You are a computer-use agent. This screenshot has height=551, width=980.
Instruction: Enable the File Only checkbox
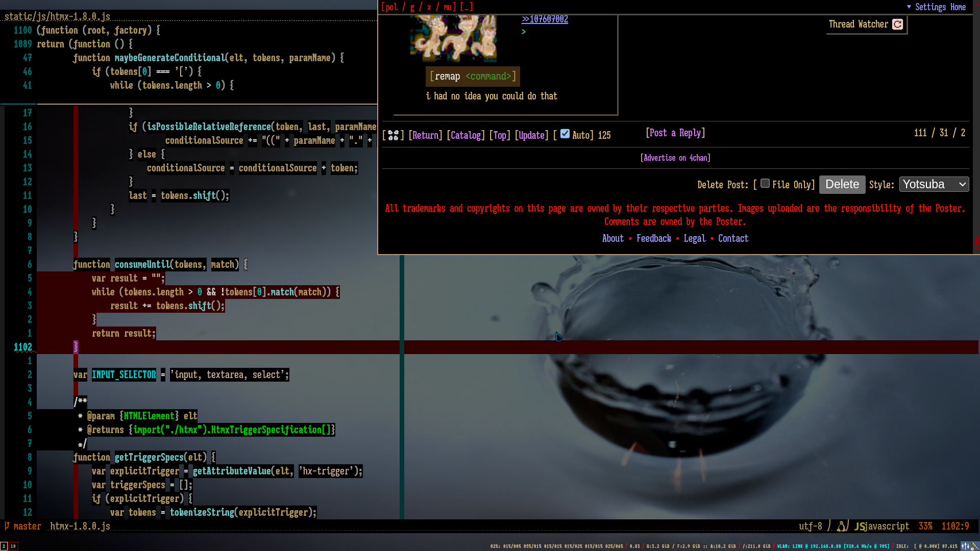pyautogui.click(x=765, y=183)
